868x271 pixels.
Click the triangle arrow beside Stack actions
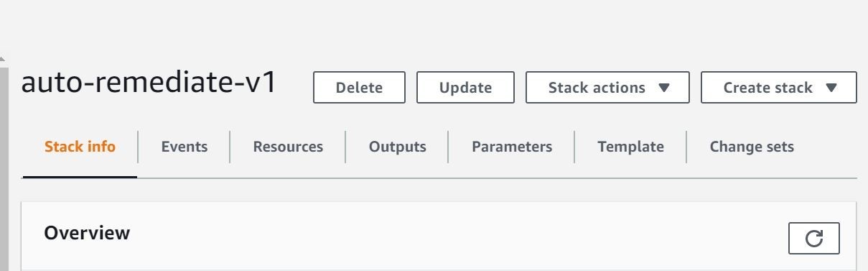tap(664, 88)
